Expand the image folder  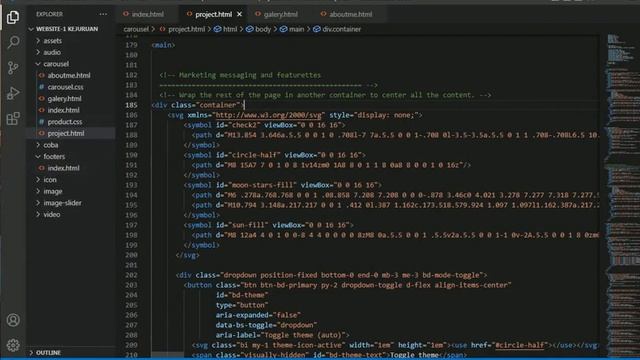tap(53, 191)
